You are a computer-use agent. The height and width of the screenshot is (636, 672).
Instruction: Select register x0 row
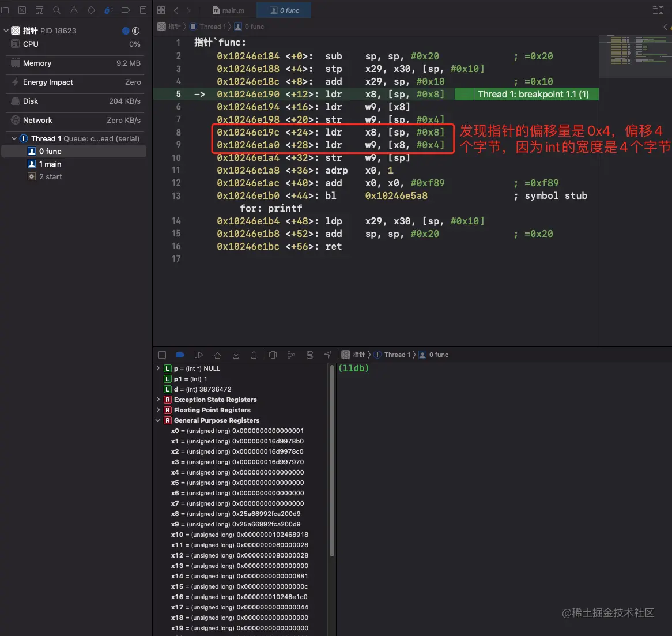[237, 431]
